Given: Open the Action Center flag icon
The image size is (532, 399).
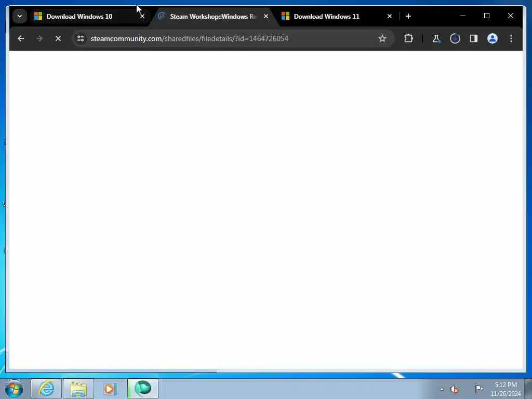Looking at the screenshot, I should [479, 389].
